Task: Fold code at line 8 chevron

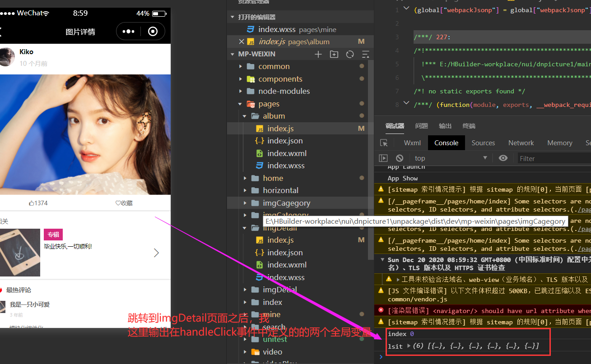Action: click(406, 103)
